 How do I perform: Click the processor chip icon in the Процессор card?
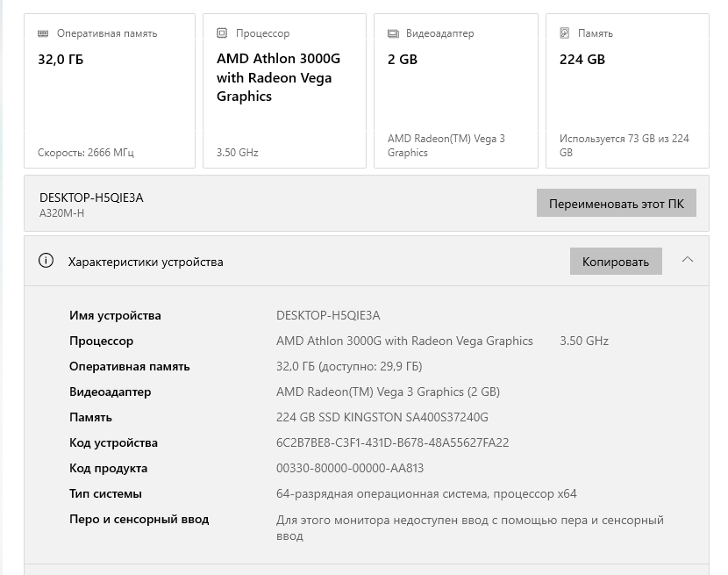point(222,33)
